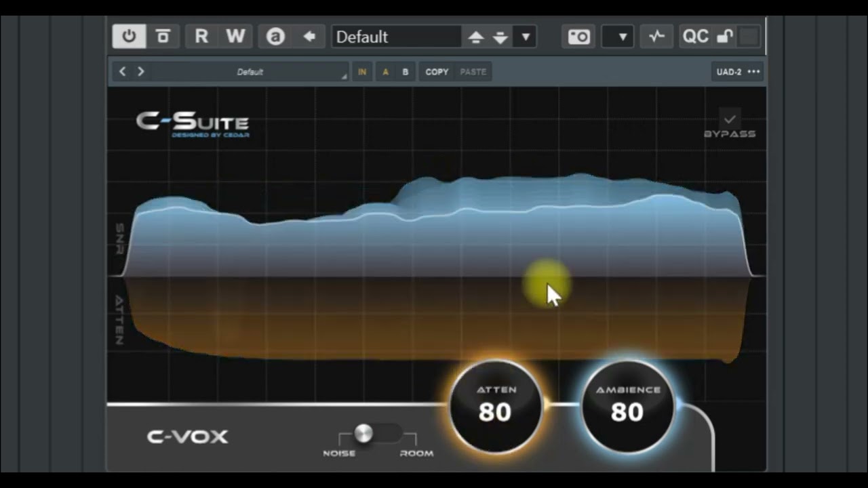Screen dimensions: 868x488
Task: Select setting A
Action: (x=386, y=72)
